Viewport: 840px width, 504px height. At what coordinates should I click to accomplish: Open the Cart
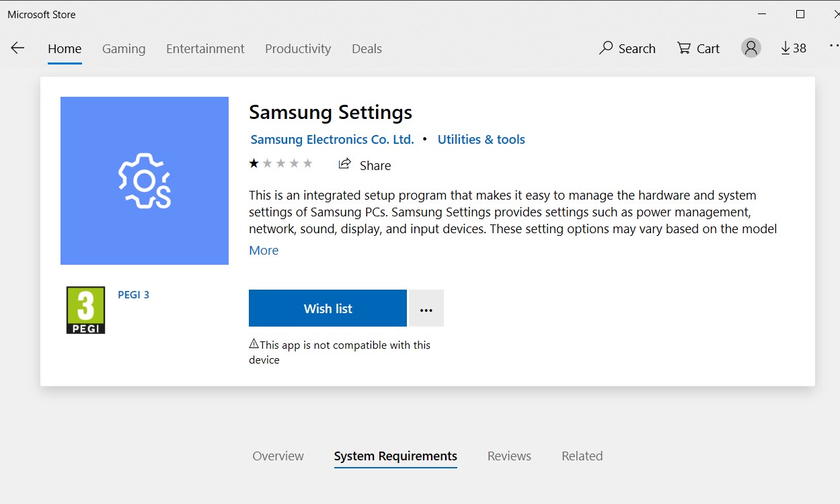tap(699, 48)
